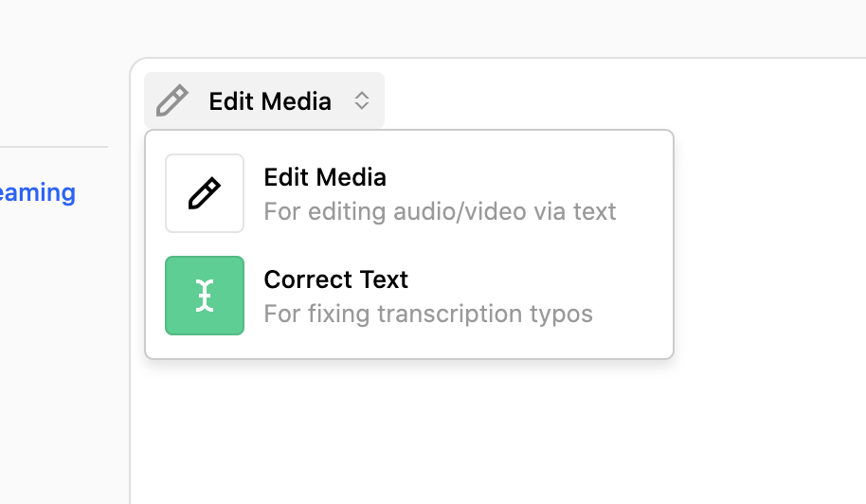Screen dimensions: 866x504
Task: Click the "Edit Media" title in the popup list
Action: coord(325,177)
